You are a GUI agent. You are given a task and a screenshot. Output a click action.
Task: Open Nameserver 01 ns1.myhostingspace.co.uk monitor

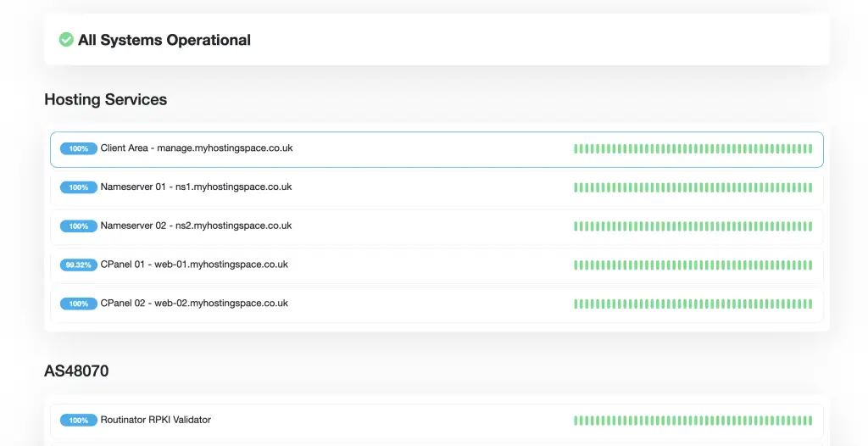pyautogui.click(x=437, y=187)
